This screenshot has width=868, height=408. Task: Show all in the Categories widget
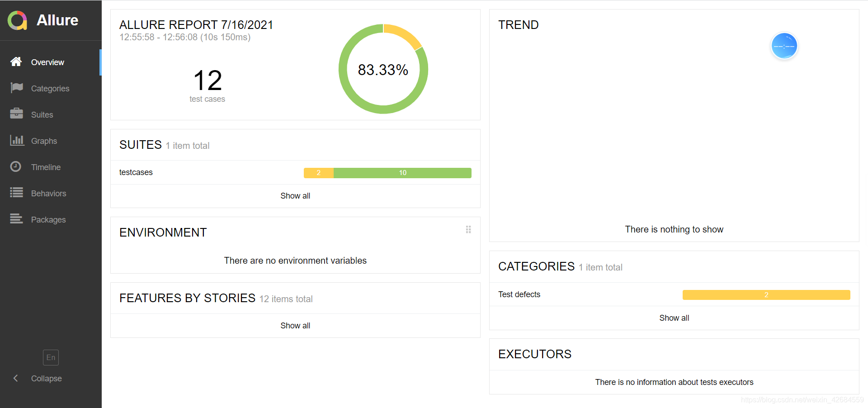point(674,318)
